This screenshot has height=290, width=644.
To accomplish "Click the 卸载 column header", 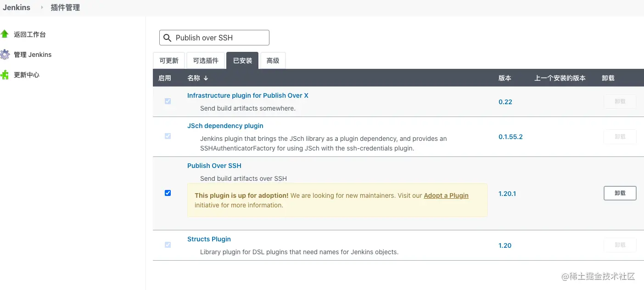I will (x=608, y=78).
